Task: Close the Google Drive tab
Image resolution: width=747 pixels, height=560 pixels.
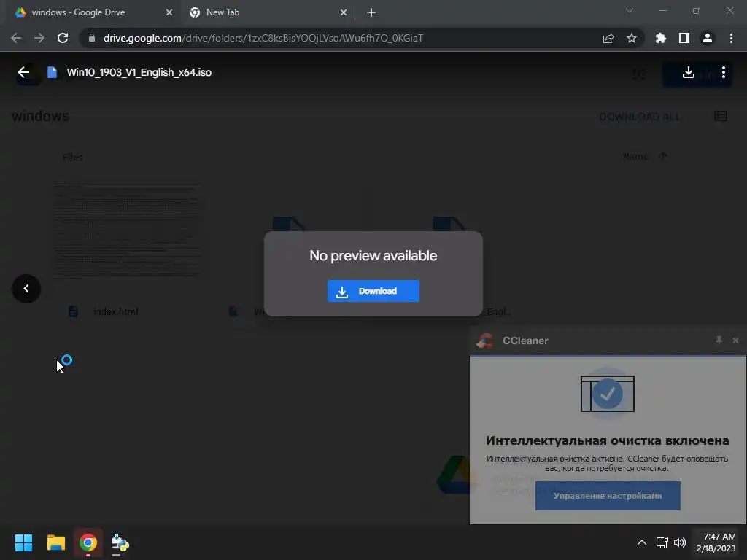Action: pyautogui.click(x=169, y=12)
